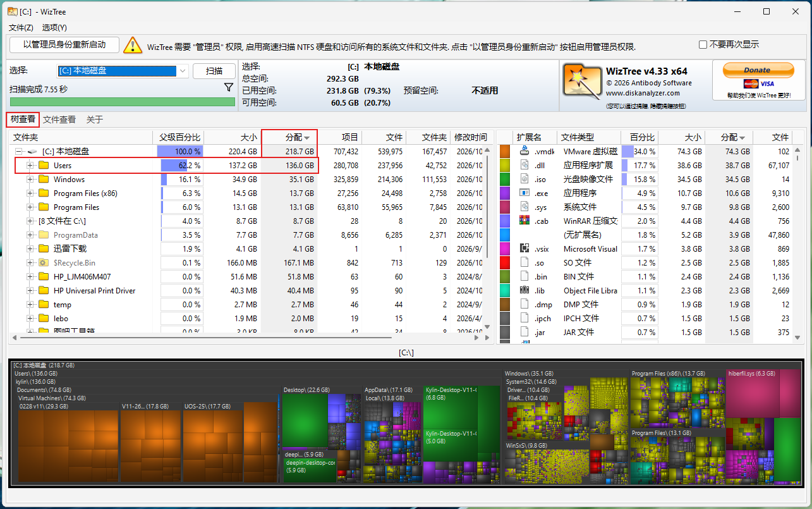Click the .dmp file icon

(x=524, y=305)
